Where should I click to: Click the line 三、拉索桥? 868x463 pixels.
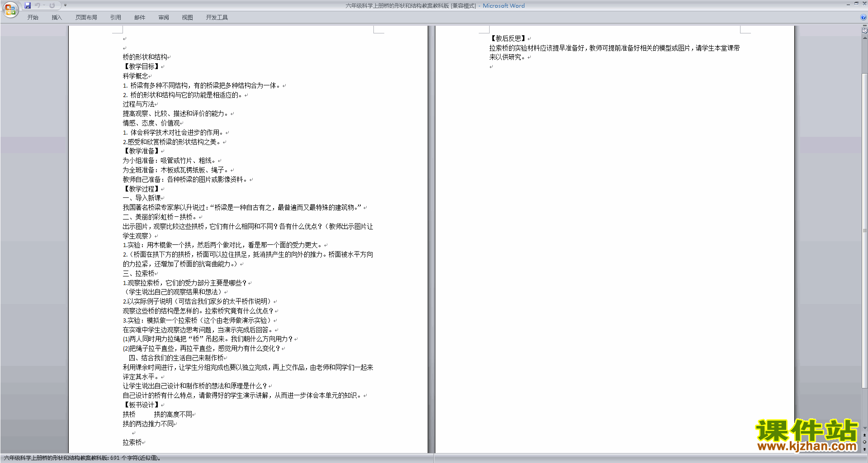[138, 273]
